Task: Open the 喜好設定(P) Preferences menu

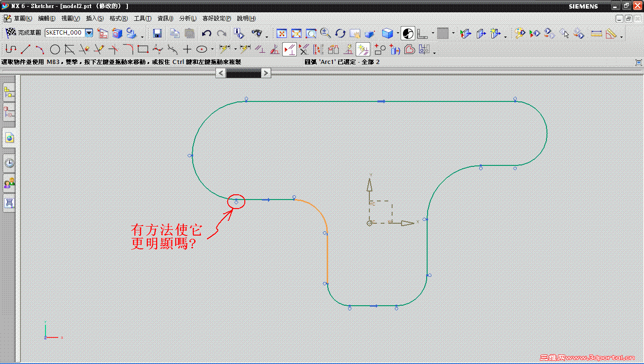Action: (217, 18)
